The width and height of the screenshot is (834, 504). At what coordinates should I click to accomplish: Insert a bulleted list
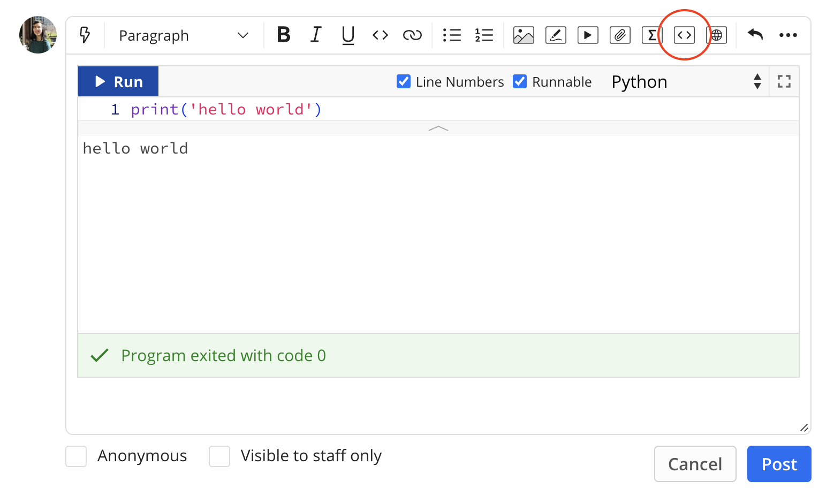coord(452,35)
